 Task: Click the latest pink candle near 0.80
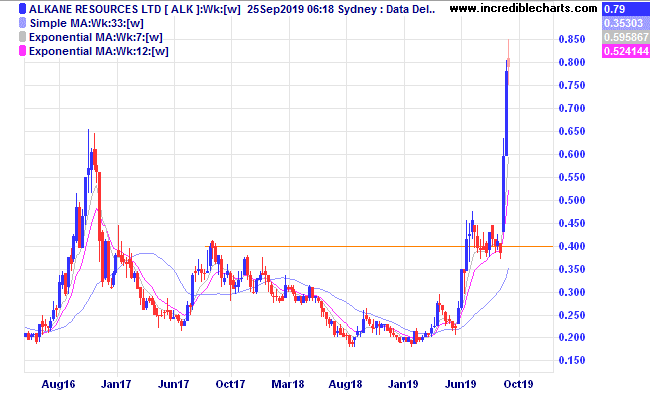pyautogui.click(x=509, y=62)
